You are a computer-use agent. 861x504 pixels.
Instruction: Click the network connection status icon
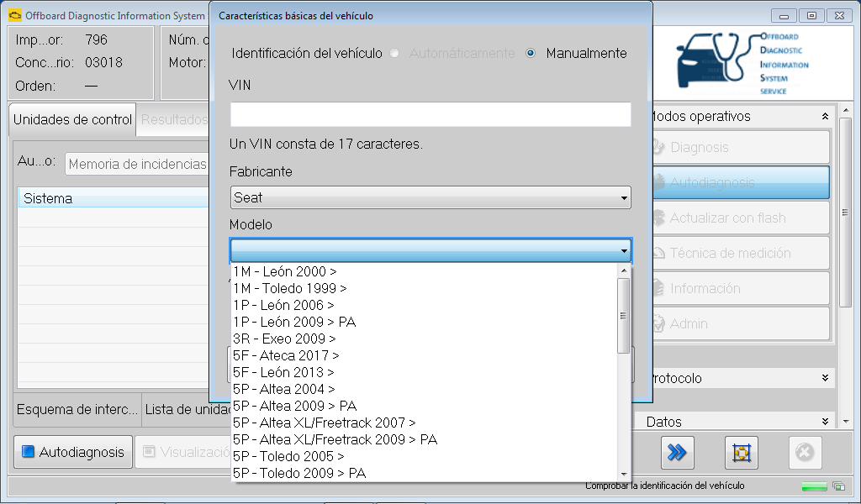click(x=838, y=486)
